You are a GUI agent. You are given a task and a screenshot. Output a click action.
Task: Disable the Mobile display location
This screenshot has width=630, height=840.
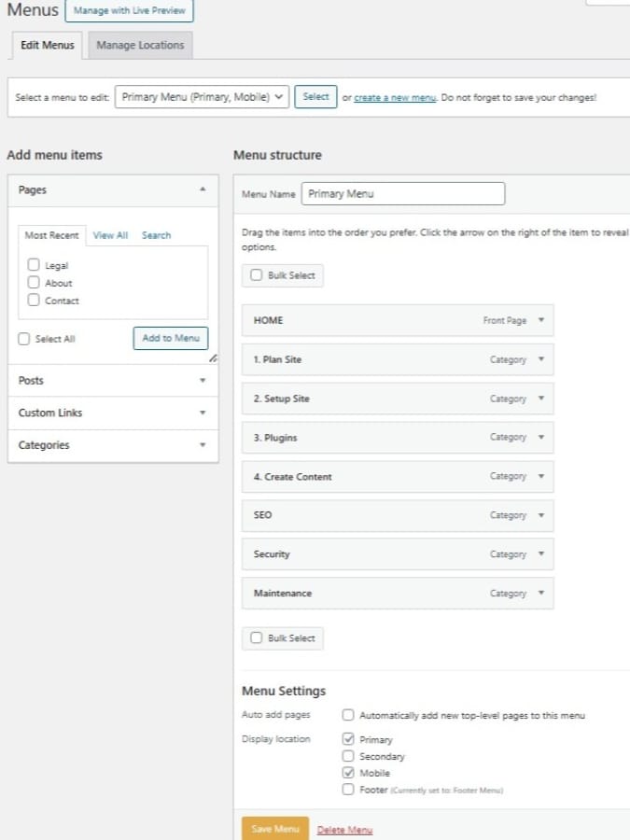[348, 773]
